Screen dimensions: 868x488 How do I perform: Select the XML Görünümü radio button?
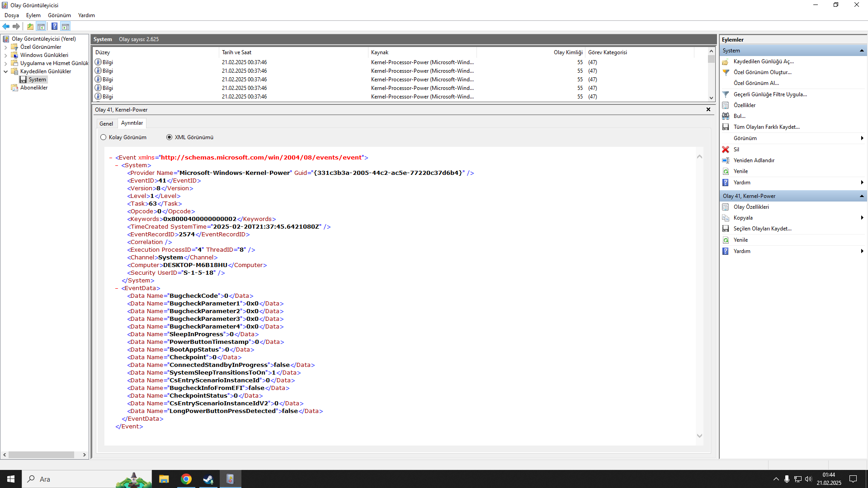click(x=170, y=137)
